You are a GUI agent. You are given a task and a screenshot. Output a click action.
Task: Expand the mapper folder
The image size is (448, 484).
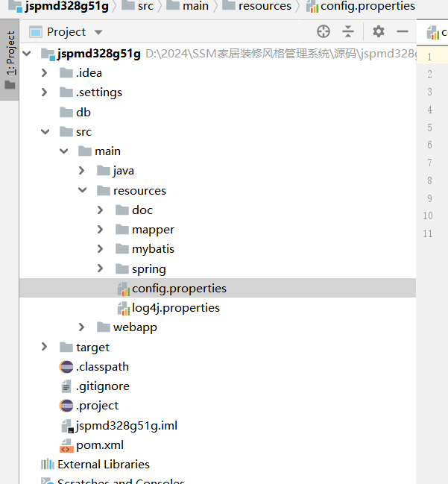[101, 230]
